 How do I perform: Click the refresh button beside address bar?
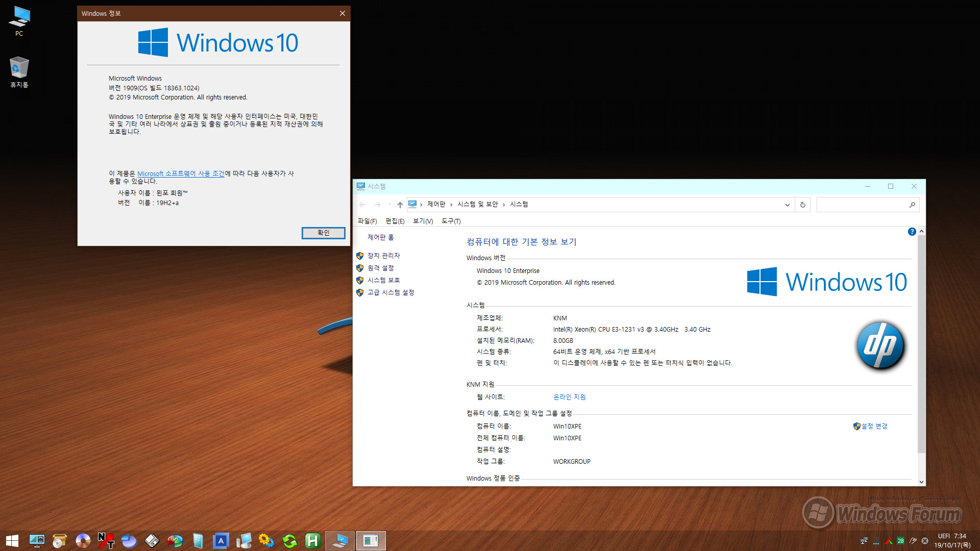click(x=802, y=205)
